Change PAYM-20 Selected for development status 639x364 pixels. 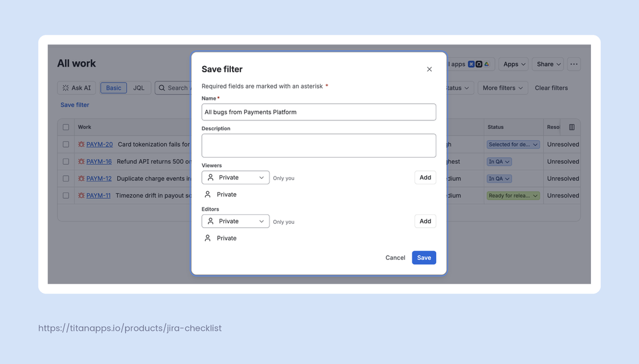(513, 145)
